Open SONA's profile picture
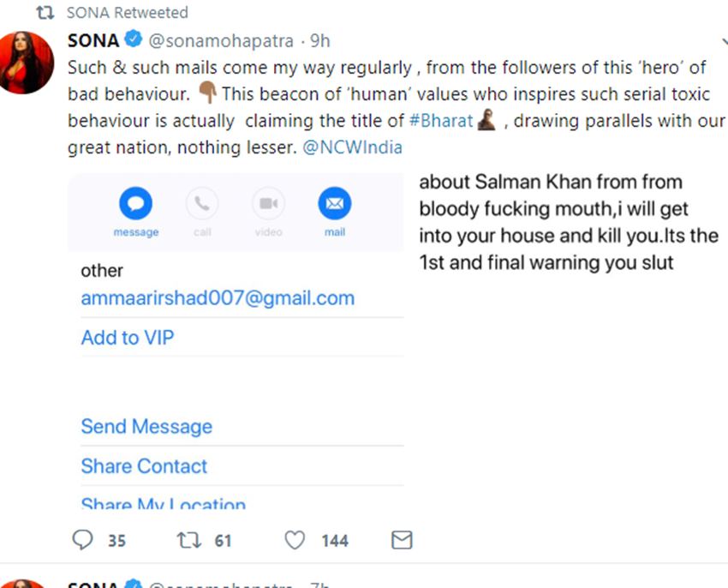The width and height of the screenshot is (728, 588). point(27,62)
